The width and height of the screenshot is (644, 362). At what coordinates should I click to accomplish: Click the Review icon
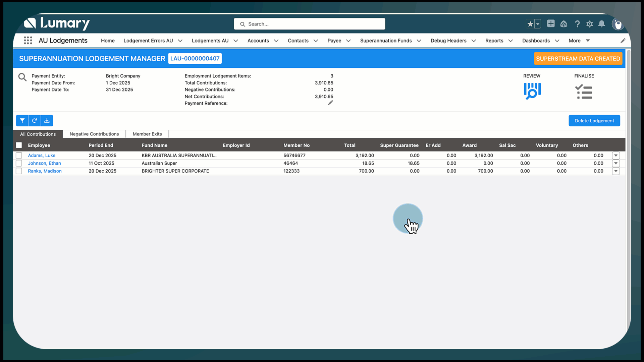(x=532, y=91)
